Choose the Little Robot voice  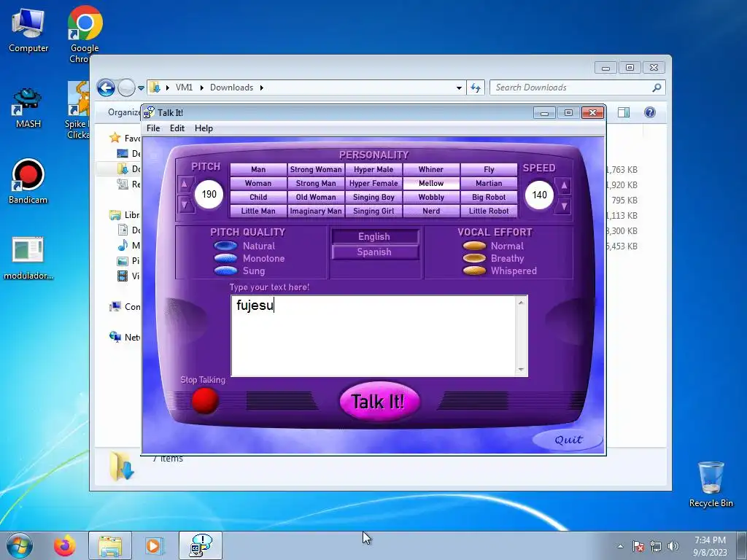(489, 211)
